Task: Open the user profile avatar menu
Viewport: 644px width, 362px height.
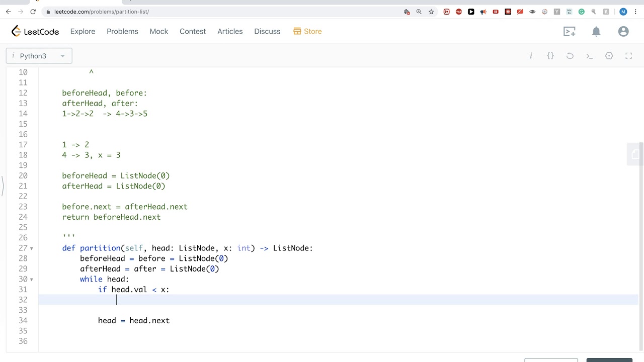Action: pos(623,32)
